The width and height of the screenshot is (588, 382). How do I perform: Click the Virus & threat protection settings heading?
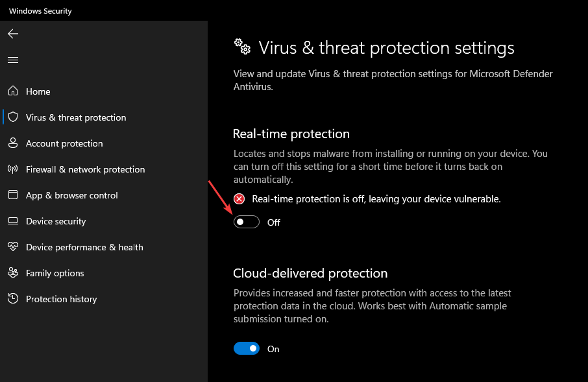[x=386, y=48]
